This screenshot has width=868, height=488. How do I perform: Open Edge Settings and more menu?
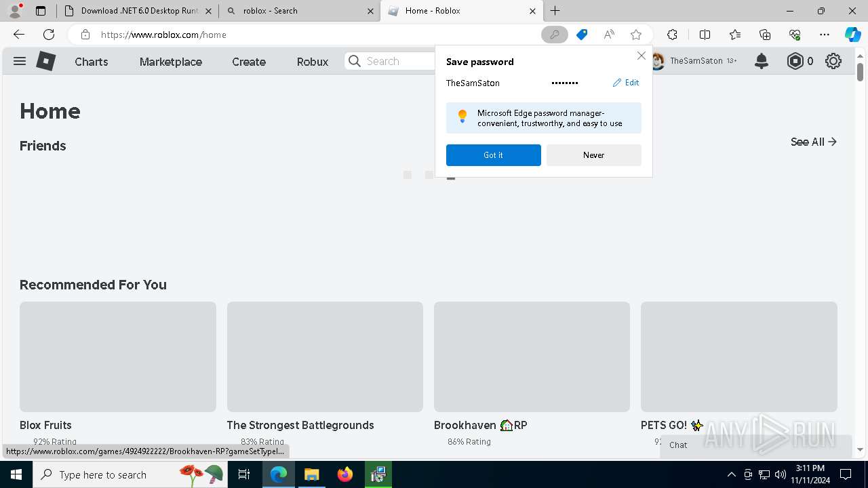pos(825,35)
